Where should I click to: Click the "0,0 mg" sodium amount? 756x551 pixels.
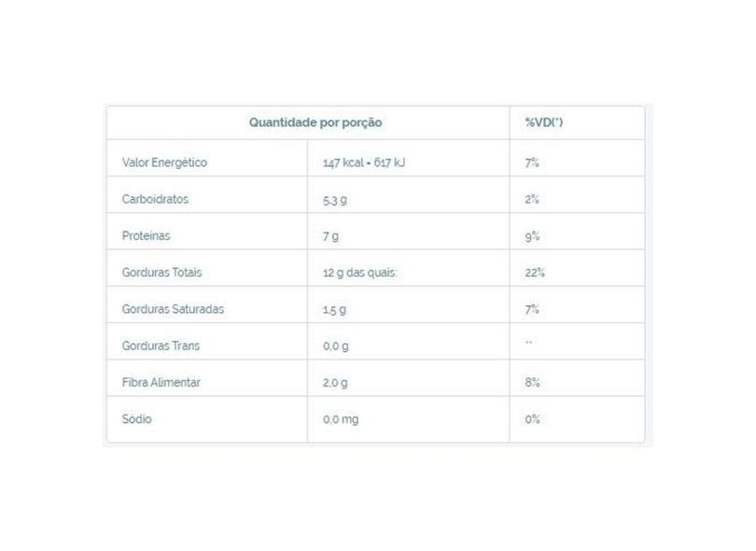click(341, 419)
